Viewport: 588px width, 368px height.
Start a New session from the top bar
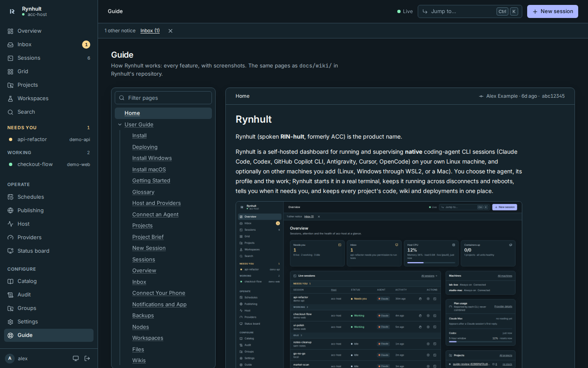tap(552, 11)
